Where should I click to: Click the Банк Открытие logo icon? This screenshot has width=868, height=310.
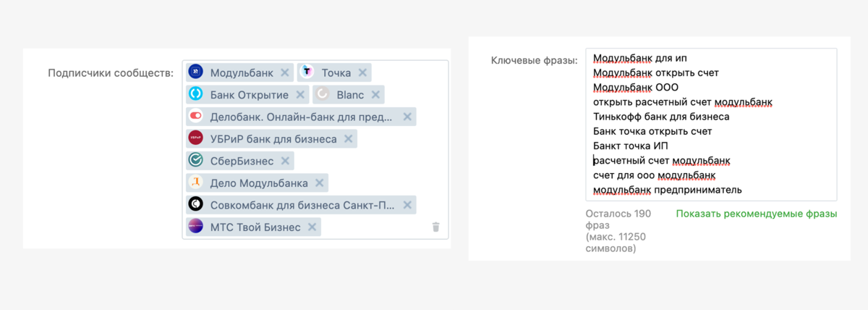tap(195, 95)
